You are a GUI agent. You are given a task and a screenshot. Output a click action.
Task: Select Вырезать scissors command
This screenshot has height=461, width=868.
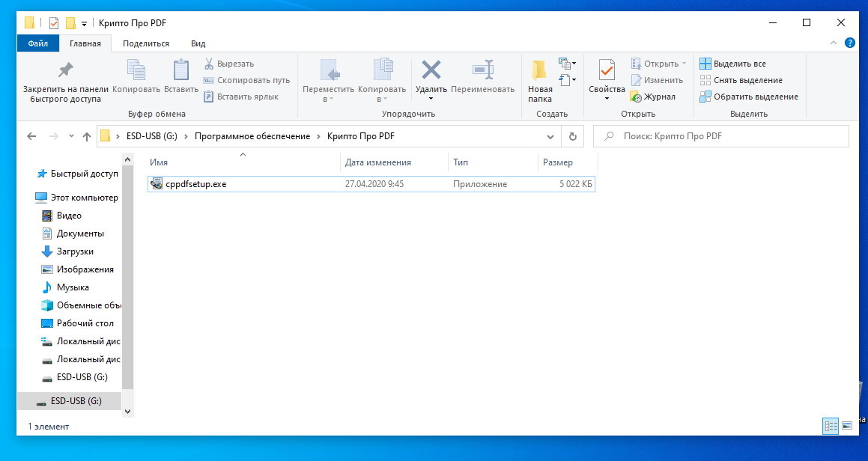click(x=229, y=64)
